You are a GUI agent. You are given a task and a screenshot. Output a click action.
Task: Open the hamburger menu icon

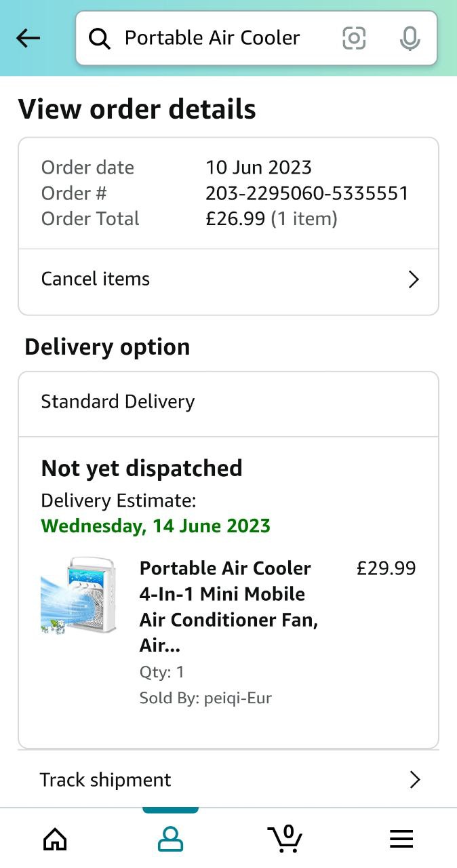[401, 839]
